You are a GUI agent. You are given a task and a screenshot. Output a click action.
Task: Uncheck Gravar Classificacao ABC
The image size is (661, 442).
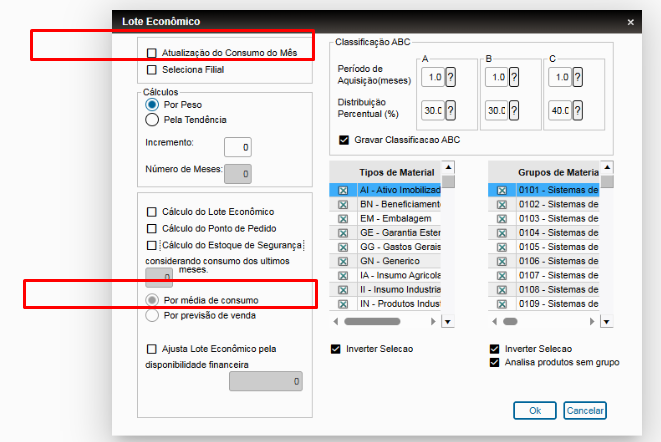(344, 140)
